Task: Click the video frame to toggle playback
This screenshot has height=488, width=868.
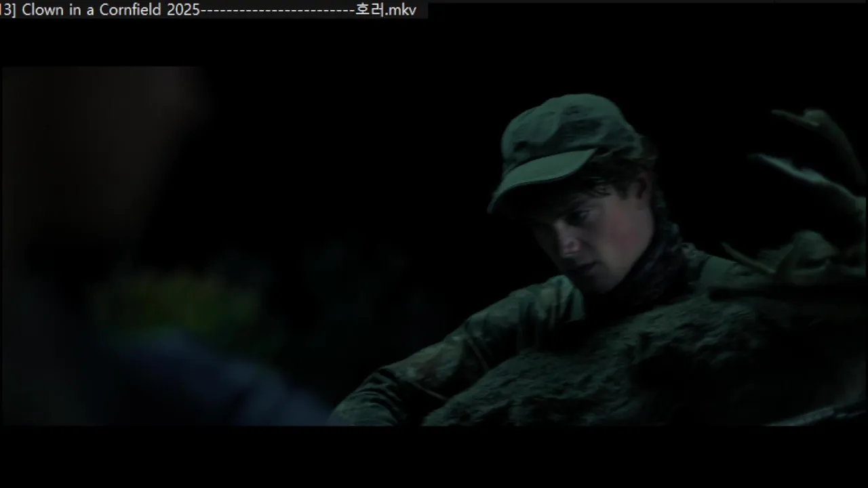Action: point(434,245)
